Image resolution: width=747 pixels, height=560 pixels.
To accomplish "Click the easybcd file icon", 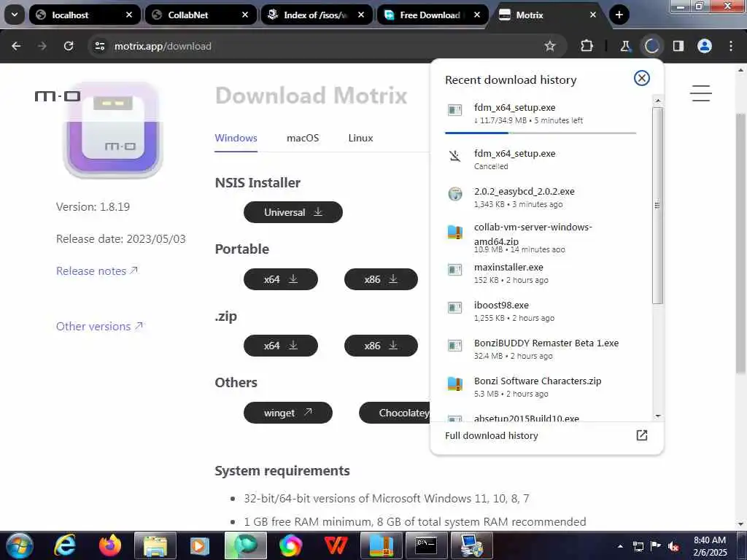I will pos(455,194).
